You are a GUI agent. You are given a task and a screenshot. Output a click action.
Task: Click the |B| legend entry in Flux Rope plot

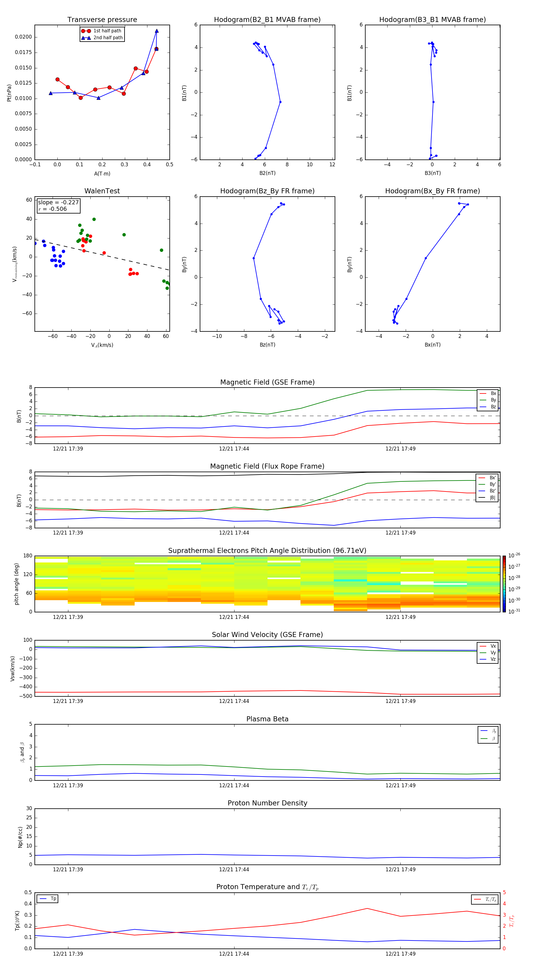487,498
